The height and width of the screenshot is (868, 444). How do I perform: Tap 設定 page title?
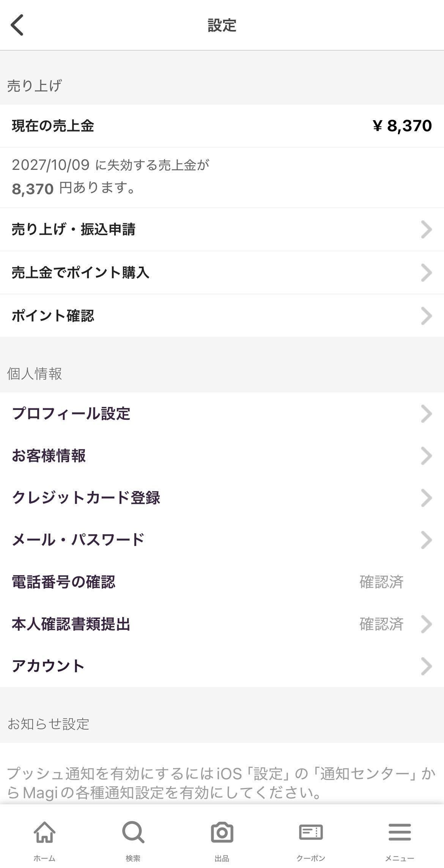[222, 25]
